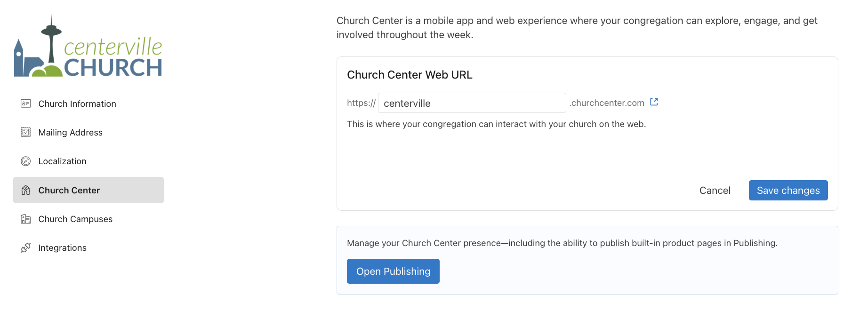Click the Localization compass icon
This screenshot has width=868, height=335.
click(x=26, y=161)
